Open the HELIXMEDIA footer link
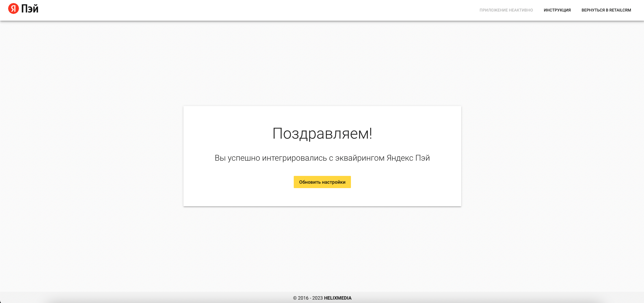This screenshot has height=303, width=644. click(x=338, y=298)
